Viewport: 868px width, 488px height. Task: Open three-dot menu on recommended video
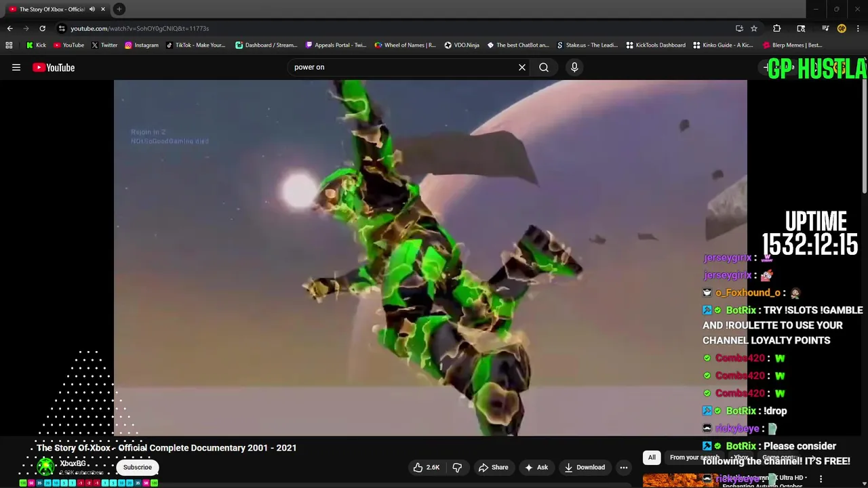pyautogui.click(x=821, y=479)
